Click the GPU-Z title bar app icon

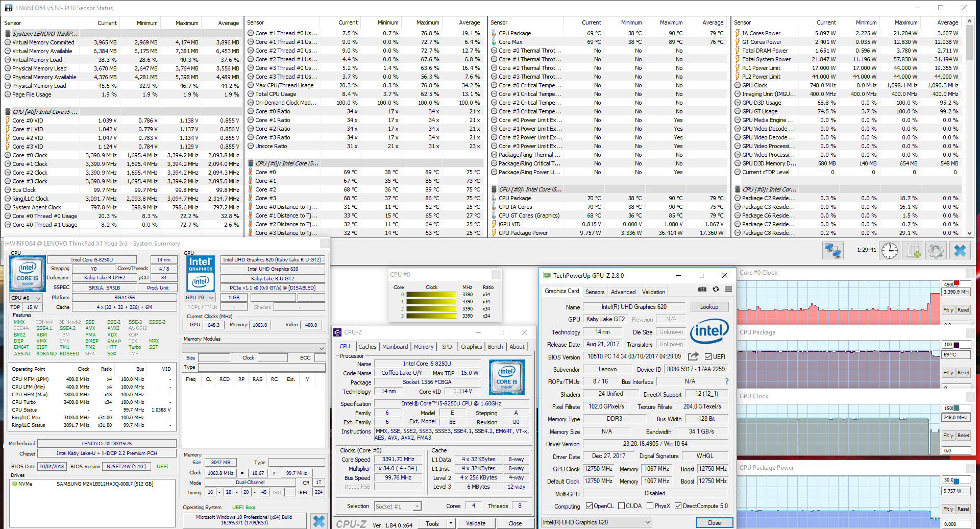pyautogui.click(x=547, y=275)
